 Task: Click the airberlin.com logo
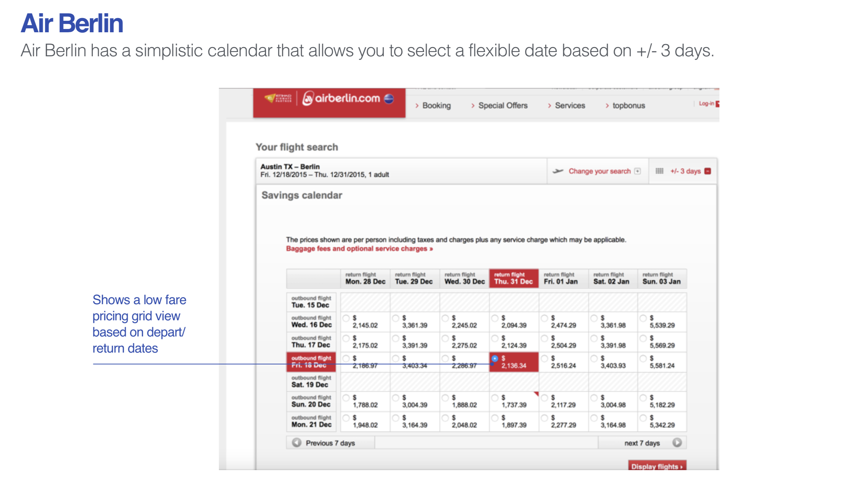(x=341, y=98)
